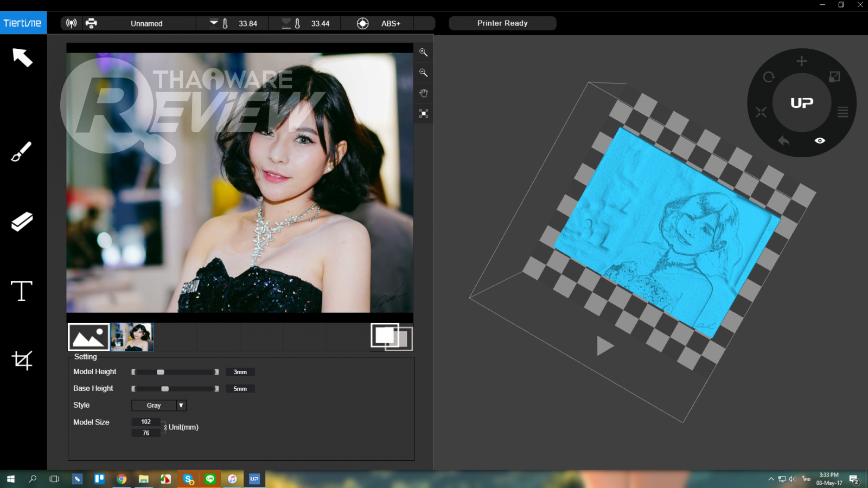Click the wireless connection icon
Image resolution: width=868 pixels, height=488 pixels.
(71, 23)
